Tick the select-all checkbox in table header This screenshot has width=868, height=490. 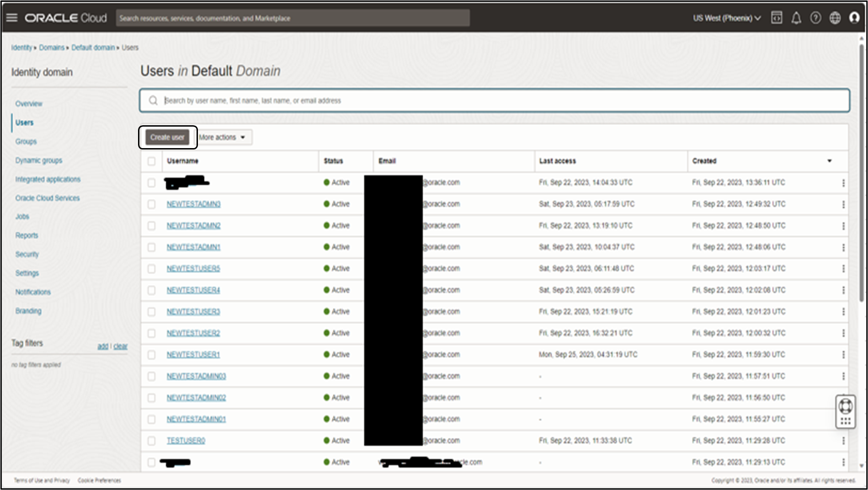[151, 161]
